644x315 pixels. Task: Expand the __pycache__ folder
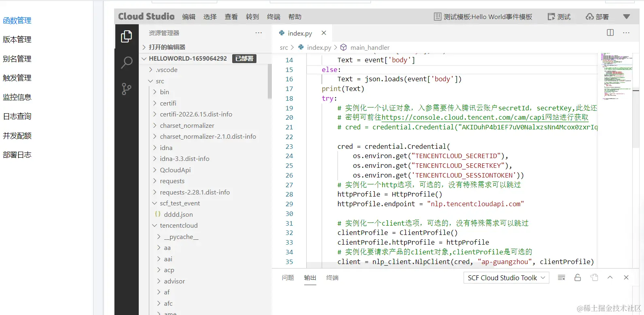203,237
